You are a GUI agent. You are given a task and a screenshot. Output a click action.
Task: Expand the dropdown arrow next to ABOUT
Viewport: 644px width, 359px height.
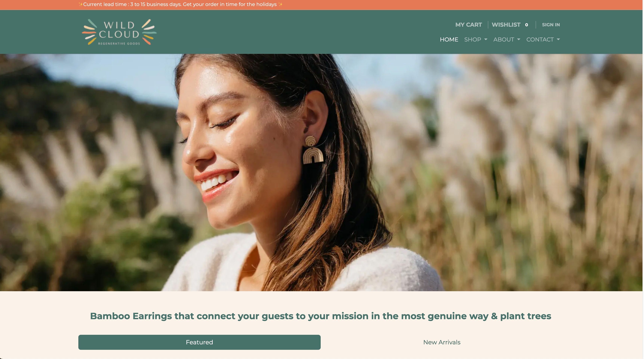(x=519, y=39)
